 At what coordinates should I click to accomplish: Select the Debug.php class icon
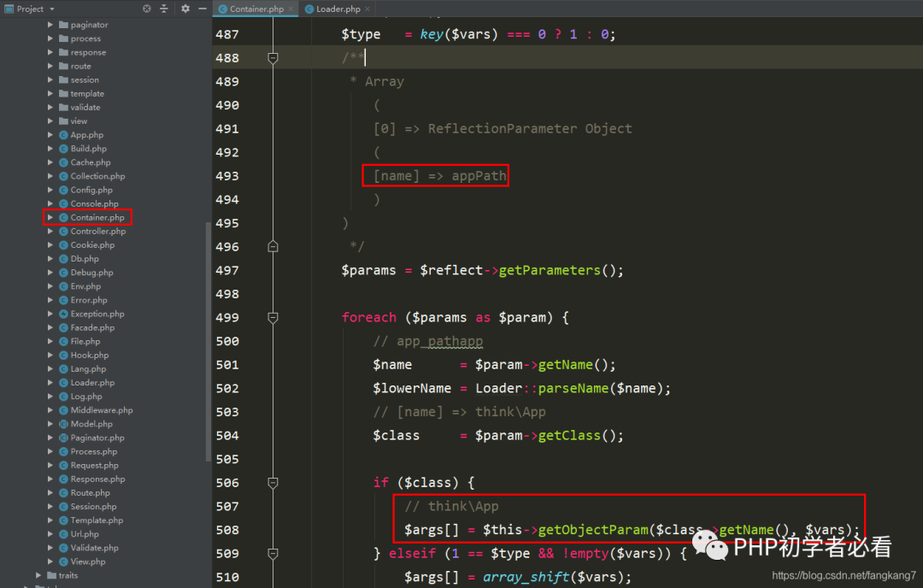coord(63,273)
